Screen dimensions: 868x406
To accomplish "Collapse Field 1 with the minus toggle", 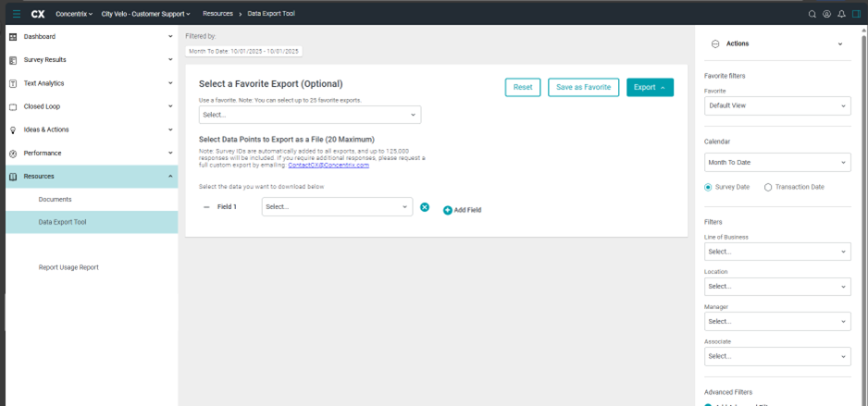I will 206,207.
